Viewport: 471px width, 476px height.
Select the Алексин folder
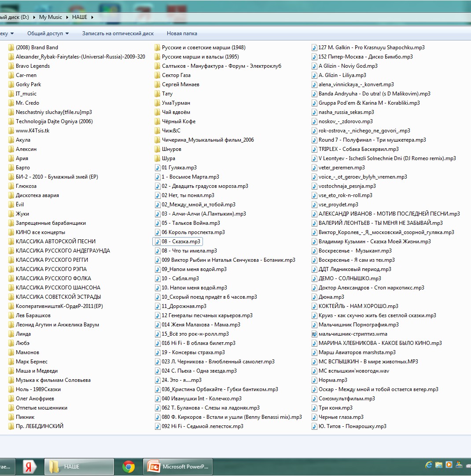[x=22, y=149]
